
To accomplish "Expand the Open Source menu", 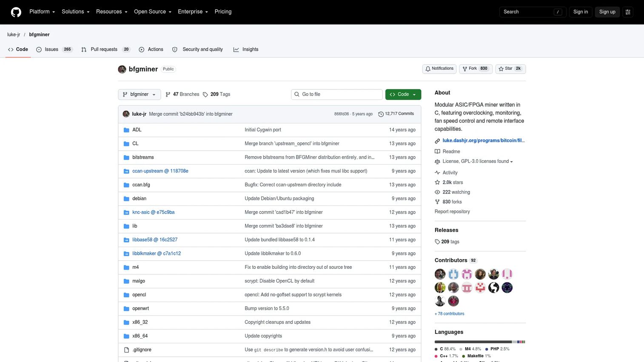I will (153, 12).
